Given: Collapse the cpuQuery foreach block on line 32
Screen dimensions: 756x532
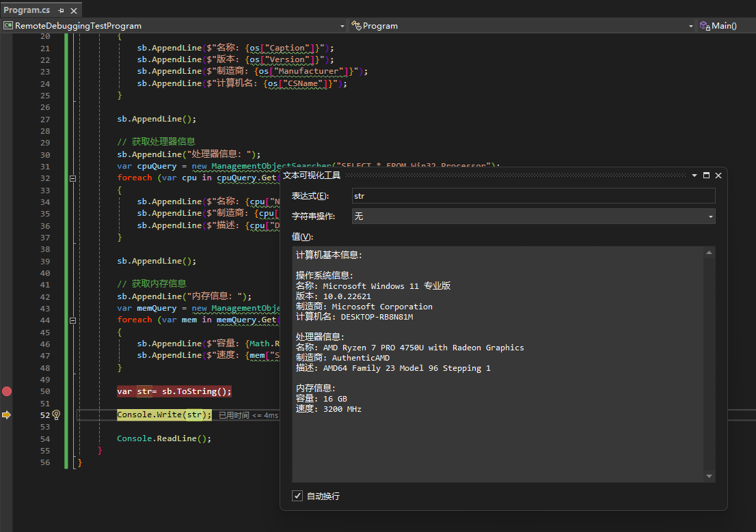Looking at the screenshot, I should click(x=72, y=178).
